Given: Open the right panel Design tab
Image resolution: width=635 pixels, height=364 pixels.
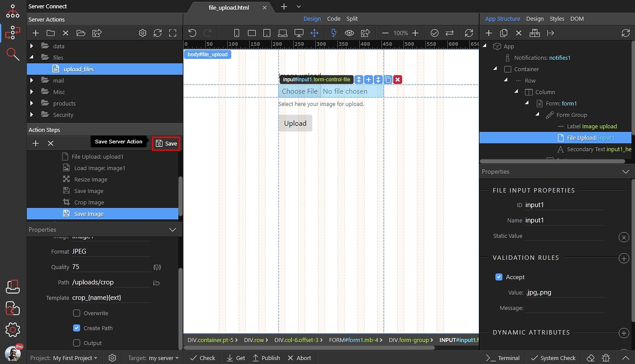Looking at the screenshot, I should coord(535,19).
